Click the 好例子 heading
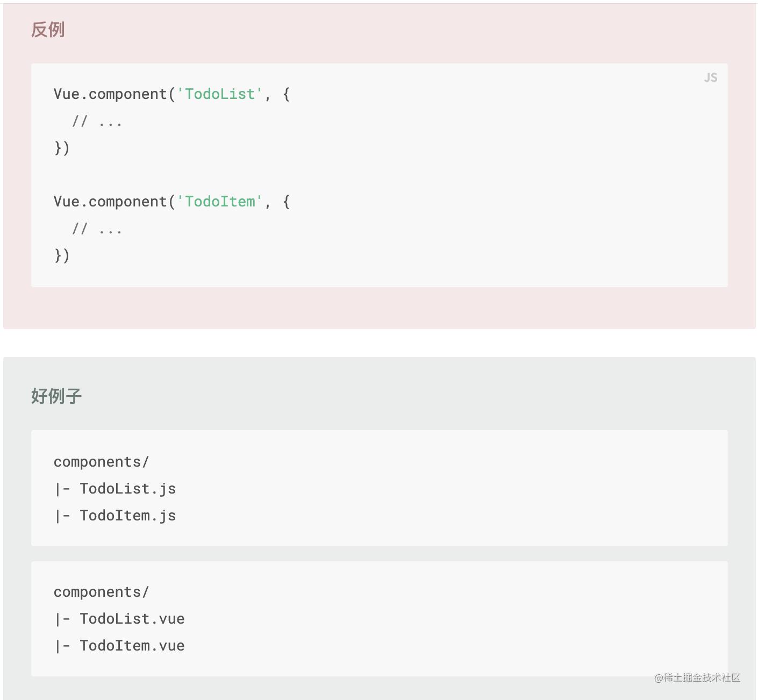758x700 pixels. tap(56, 396)
